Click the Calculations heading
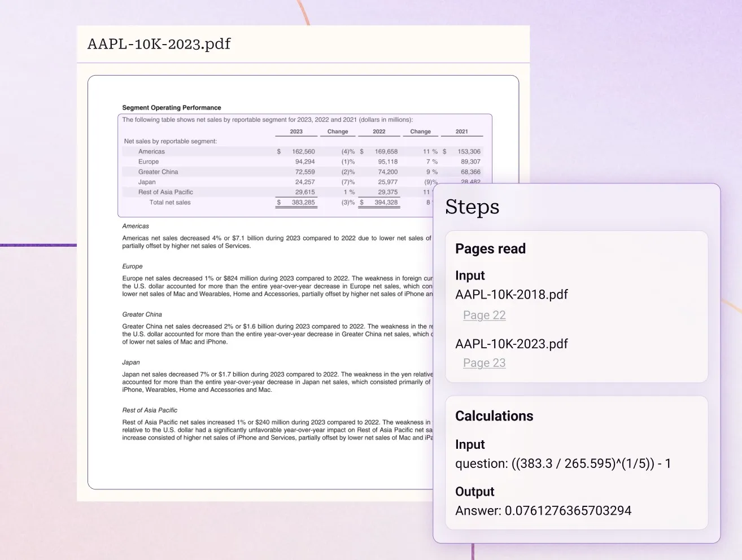This screenshot has height=560, width=742. point(494,416)
